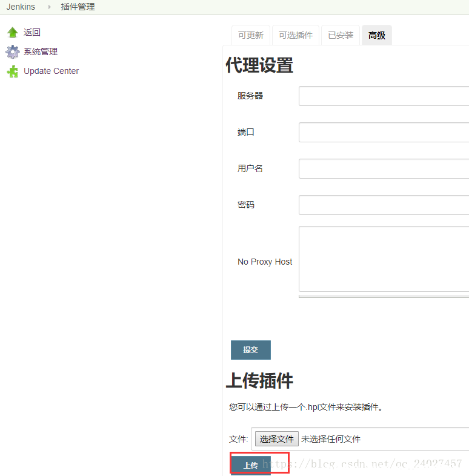Image resolution: width=469 pixels, height=476 pixels.
Task: Click the 密码 label
Action: click(x=246, y=205)
